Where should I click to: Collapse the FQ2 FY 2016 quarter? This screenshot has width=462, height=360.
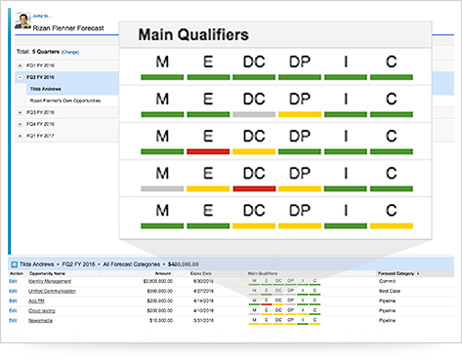(x=20, y=77)
